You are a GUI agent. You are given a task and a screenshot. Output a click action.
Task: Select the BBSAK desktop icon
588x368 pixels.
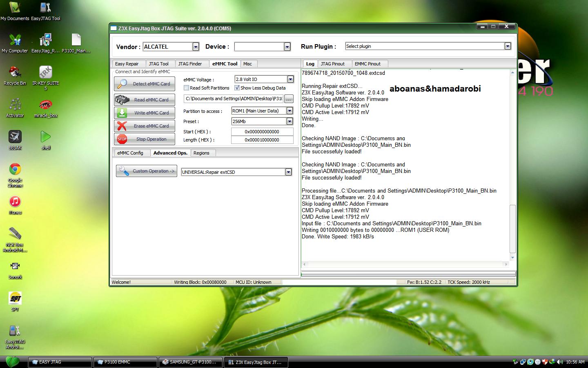click(15, 140)
